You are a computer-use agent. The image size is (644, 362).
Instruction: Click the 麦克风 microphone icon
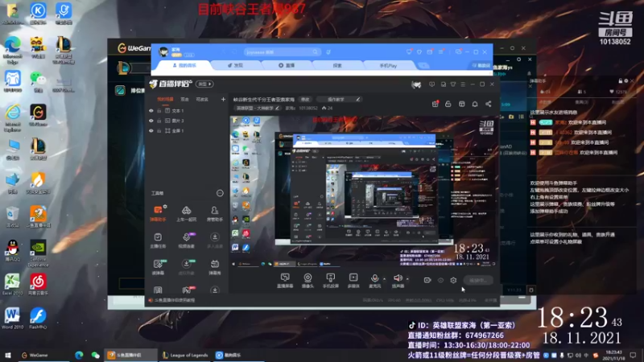[x=374, y=280]
